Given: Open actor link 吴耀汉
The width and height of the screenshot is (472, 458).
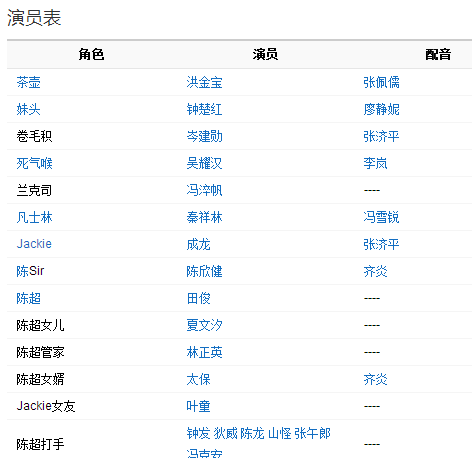Looking at the screenshot, I should click(204, 163).
